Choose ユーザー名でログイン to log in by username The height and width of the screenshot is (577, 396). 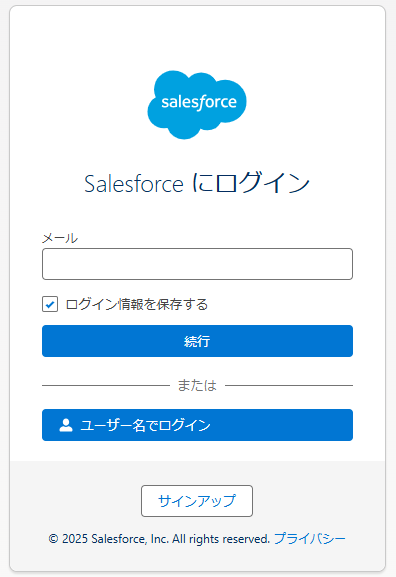click(x=197, y=425)
